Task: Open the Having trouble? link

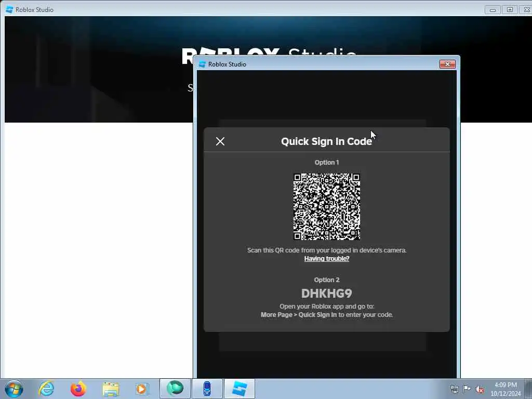Action: tap(326, 259)
